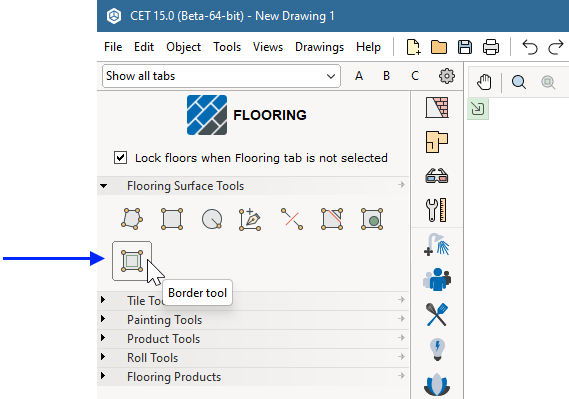The height and width of the screenshot is (399, 569).
Task: Open the File menu
Action: (x=113, y=47)
